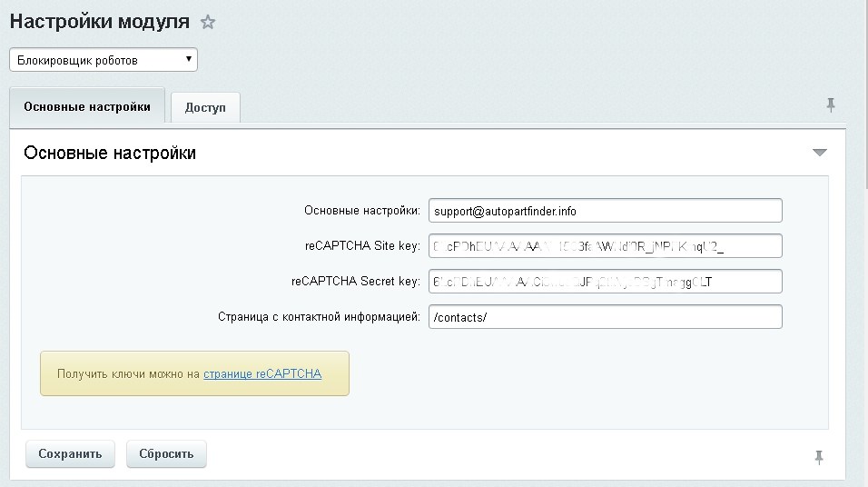This screenshot has height=487, width=868.
Task: Select the Основные настройки tab
Action: tap(87, 106)
